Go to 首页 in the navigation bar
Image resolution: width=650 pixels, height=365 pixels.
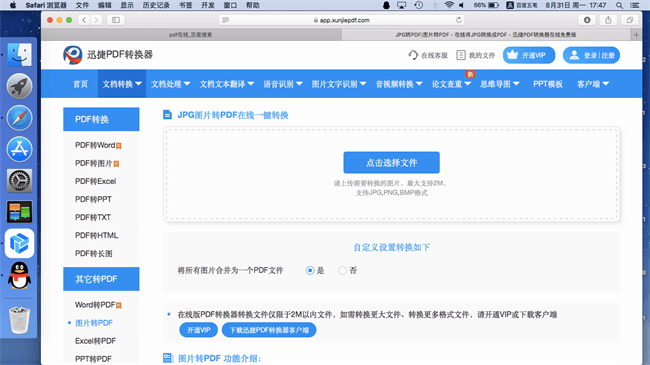point(80,84)
